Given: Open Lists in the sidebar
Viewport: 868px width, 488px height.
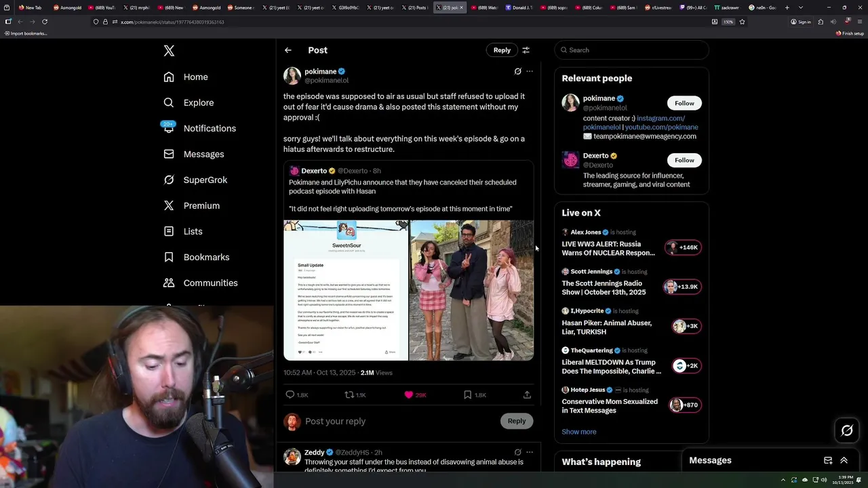Looking at the screenshot, I should click(183, 231).
